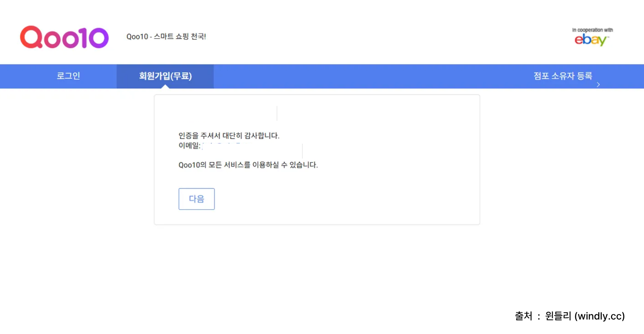Viewport: 644px width, 334px height.
Task: Click the Qoo10 logo
Action: 64,37
